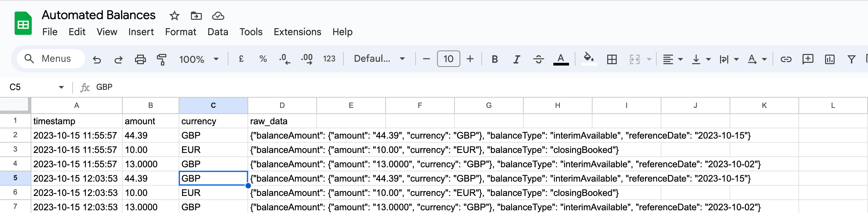Click the font size field showing 10
This screenshot has height=213, width=868.
[x=448, y=59]
